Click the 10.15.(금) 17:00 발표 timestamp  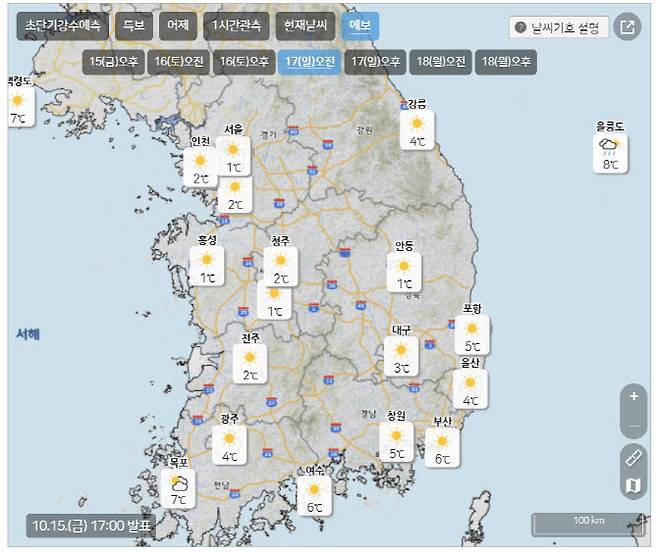point(91,526)
